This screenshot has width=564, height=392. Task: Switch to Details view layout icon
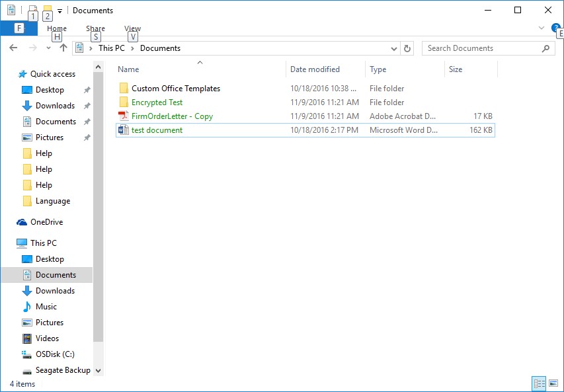coord(539,383)
